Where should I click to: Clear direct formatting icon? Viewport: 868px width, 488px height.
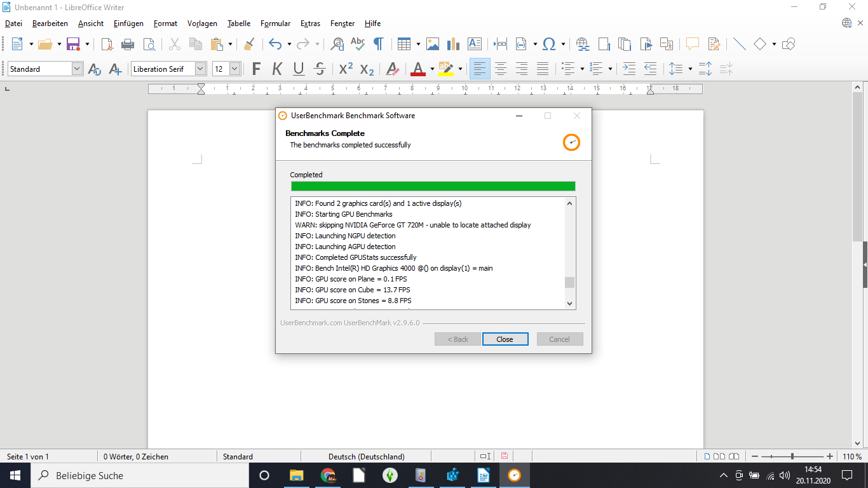coord(393,69)
